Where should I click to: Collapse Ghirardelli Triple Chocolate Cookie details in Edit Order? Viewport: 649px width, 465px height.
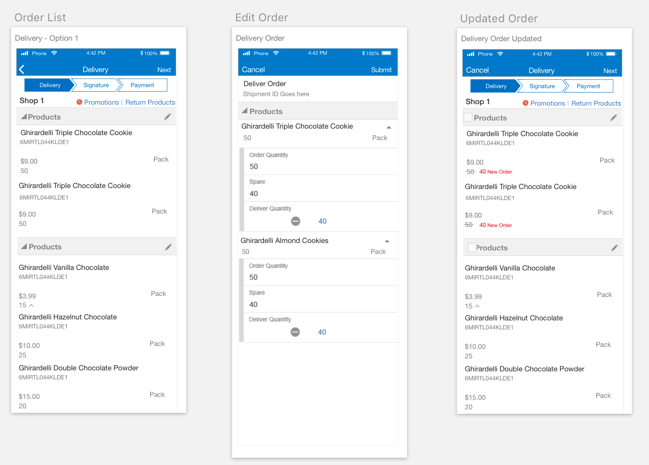click(x=389, y=127)
